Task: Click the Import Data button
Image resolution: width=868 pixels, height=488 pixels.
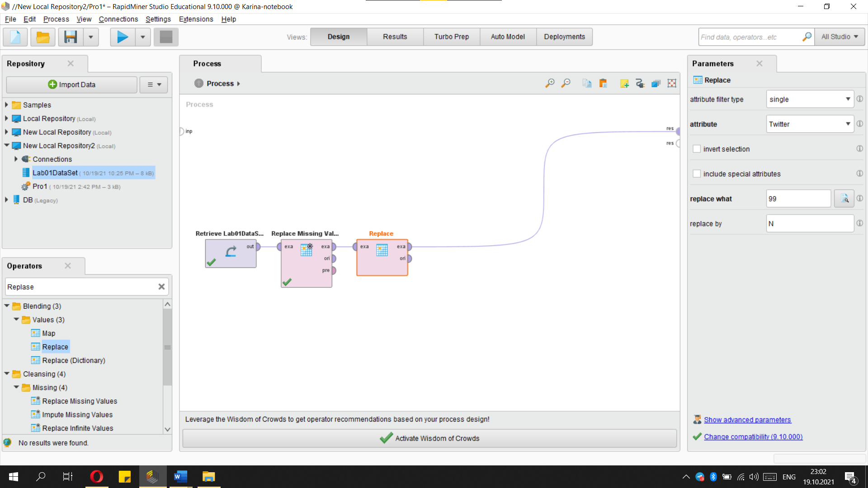Action: (x=71, y=84)
